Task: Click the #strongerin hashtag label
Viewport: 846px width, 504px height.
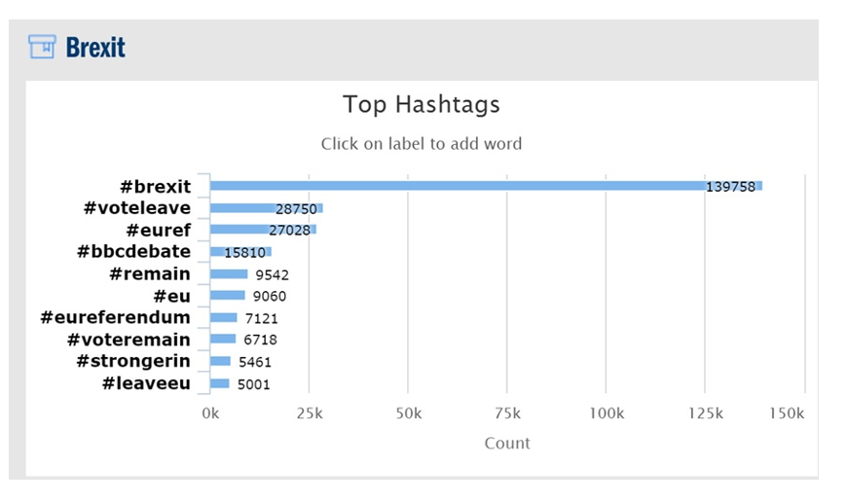Action: click(x=133, y=361)
